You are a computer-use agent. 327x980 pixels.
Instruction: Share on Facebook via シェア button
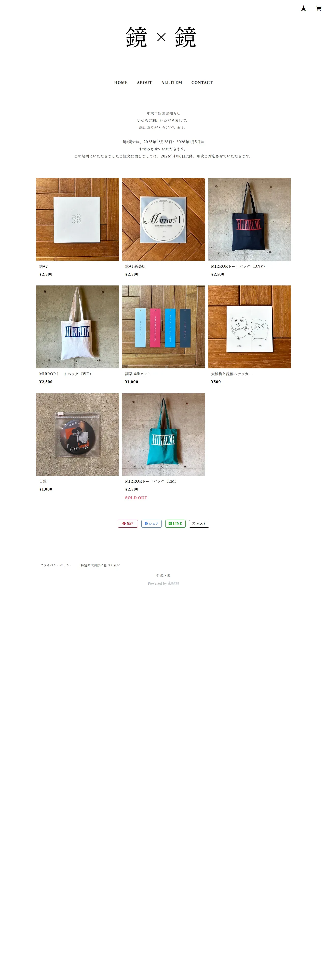(x=152, y=524)
